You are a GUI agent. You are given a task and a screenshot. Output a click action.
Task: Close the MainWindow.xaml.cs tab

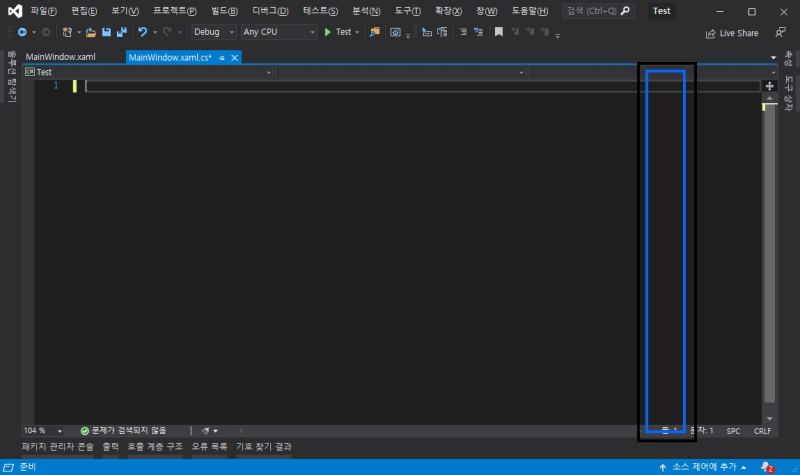click(235, 58)
